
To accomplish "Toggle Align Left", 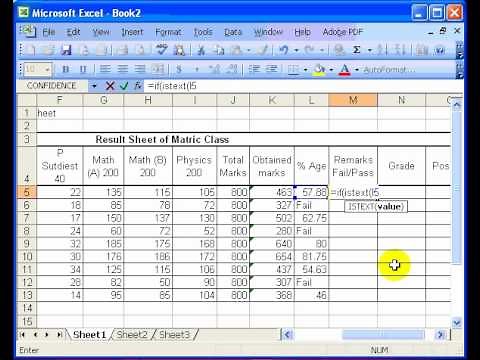I will coord(105,69).
